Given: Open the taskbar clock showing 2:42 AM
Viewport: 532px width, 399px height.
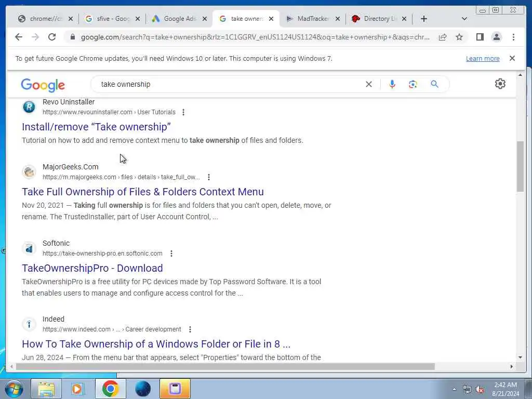Looking at the screenshot, I should (506, 389).
